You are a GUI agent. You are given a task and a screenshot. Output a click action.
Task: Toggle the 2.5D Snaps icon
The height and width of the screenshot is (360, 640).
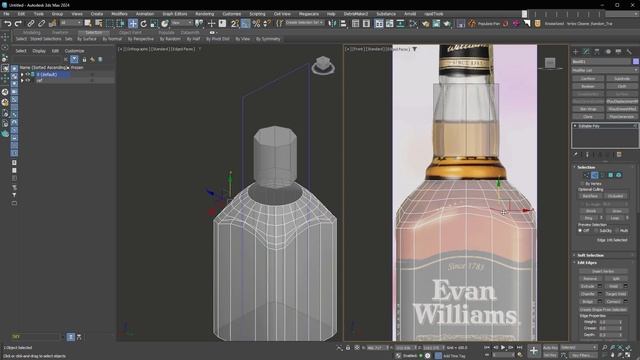point(235,24)
